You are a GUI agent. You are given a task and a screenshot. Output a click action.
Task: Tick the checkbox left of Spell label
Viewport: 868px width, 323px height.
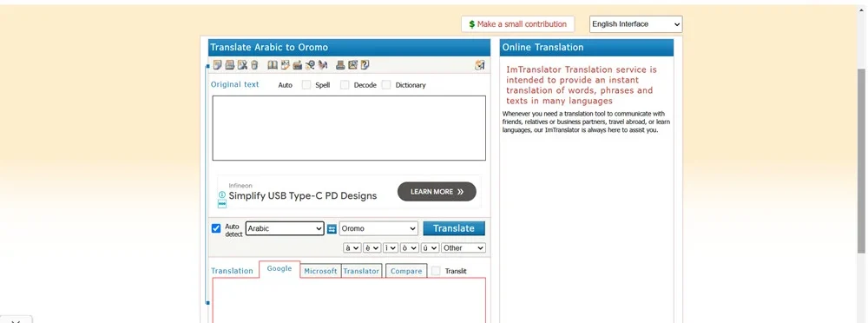[306, 85]
